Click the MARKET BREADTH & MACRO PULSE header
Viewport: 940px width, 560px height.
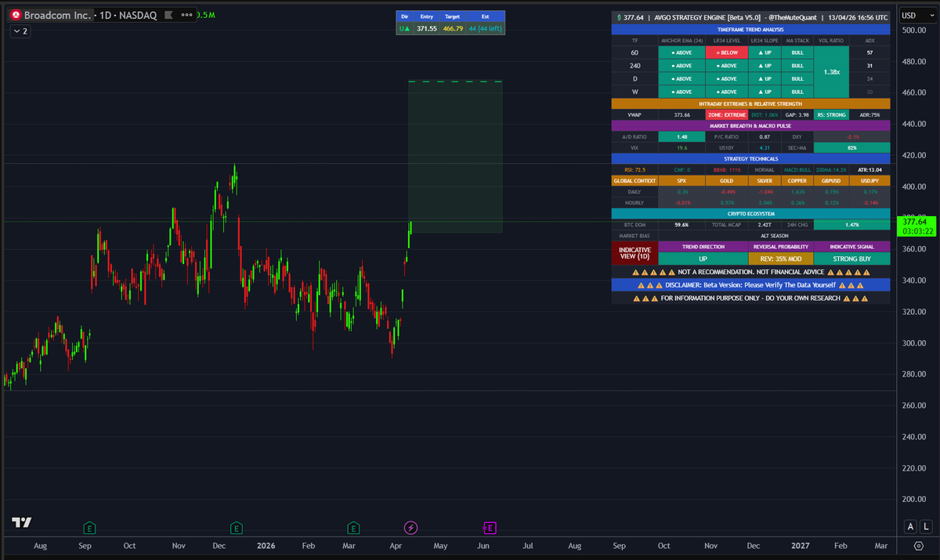pos(751,125)
